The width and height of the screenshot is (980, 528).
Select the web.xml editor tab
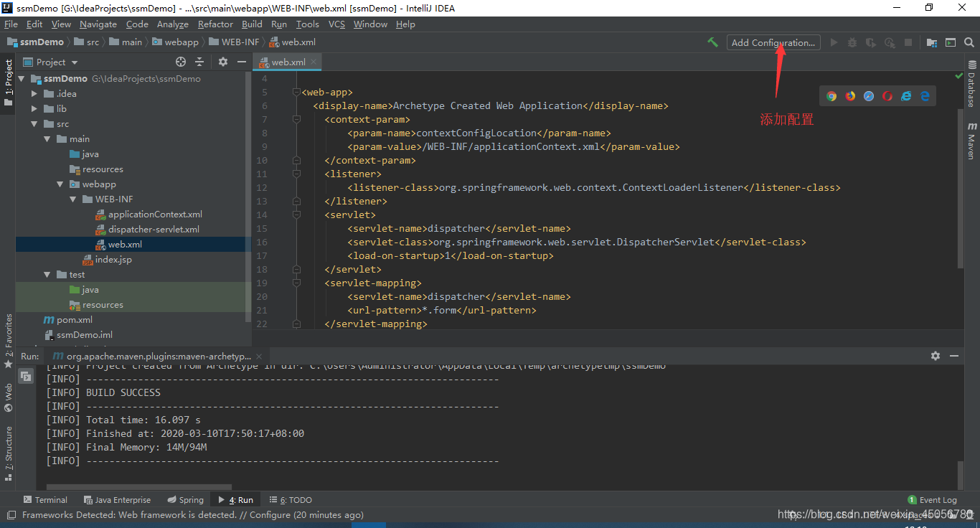click(x=288, y=62)
